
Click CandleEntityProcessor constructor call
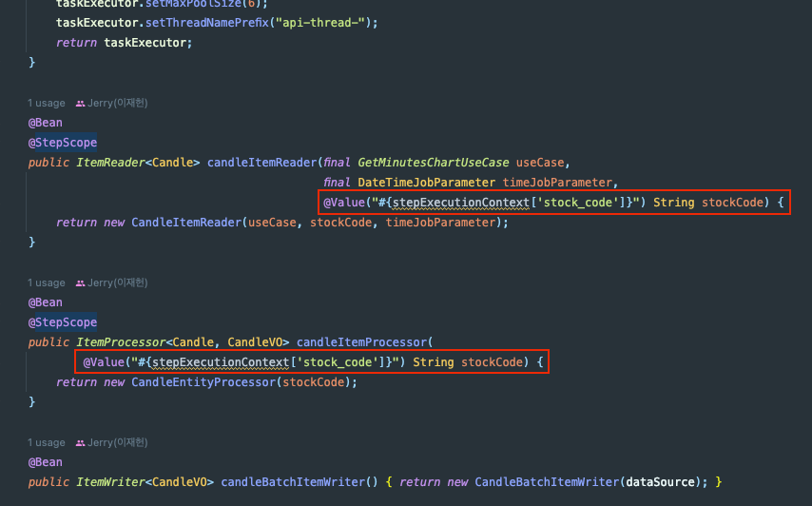coord(203,382)
